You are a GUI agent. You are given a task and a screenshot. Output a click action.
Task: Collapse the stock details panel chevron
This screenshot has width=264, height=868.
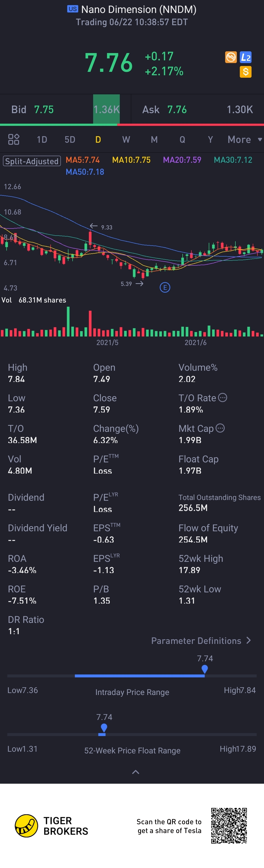(135, 772)
